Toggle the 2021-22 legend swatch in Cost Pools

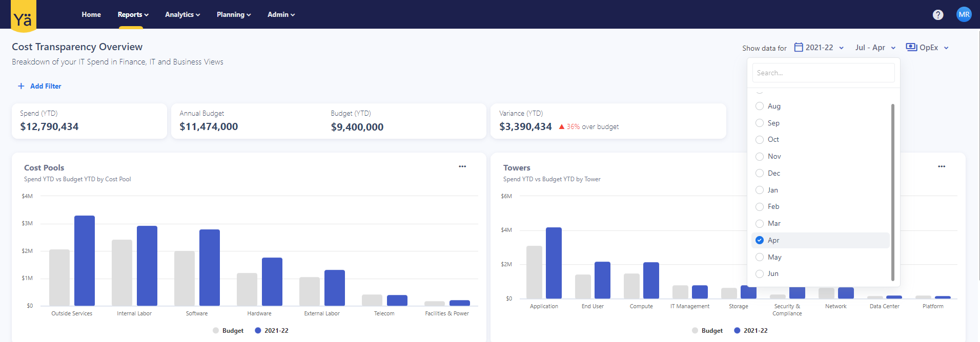point(258,331)
